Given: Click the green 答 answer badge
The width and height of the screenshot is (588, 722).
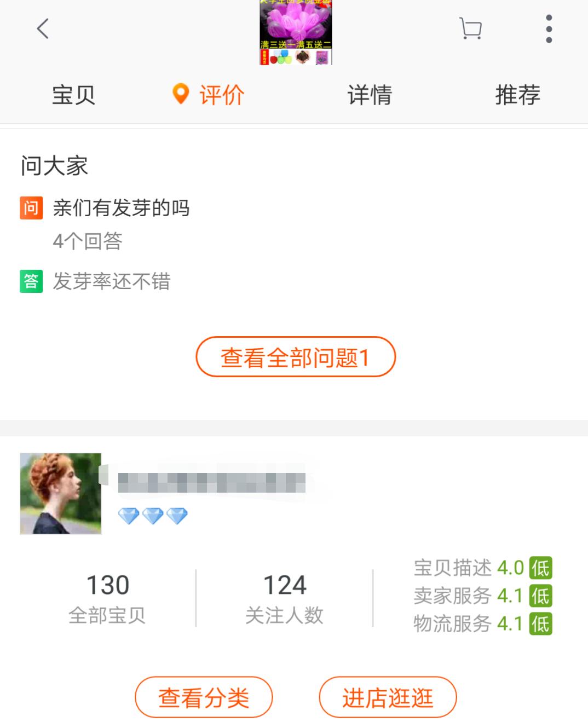Looking at the screenshot, I should point(31,281).
